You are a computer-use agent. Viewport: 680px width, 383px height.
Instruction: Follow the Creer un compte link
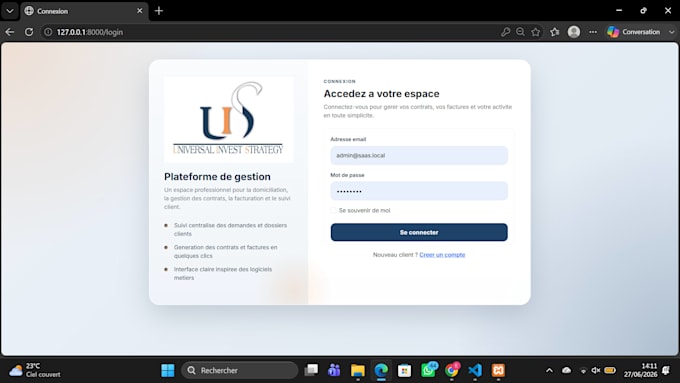tap(442, 255)
